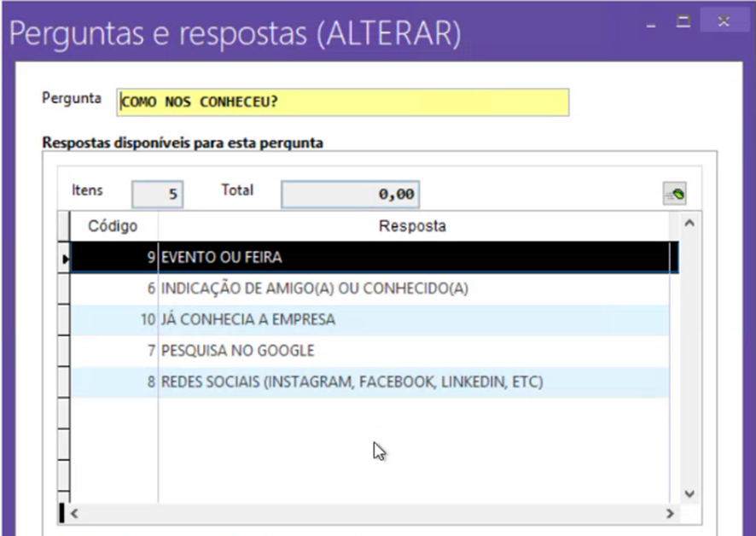Click the row selector arrow beside EVENTO OU FEIRA
This screenshot has height=536, width=756.
tap(65, 257)
